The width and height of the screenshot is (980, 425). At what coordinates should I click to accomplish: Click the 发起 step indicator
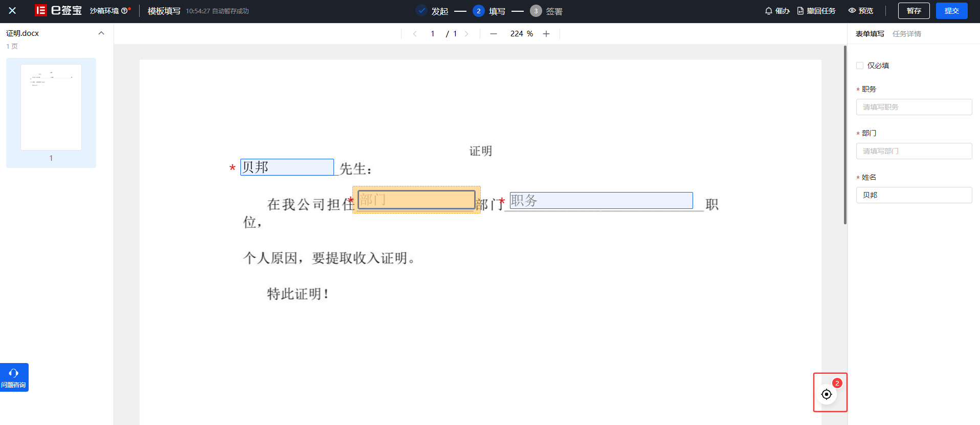(433, 11)
